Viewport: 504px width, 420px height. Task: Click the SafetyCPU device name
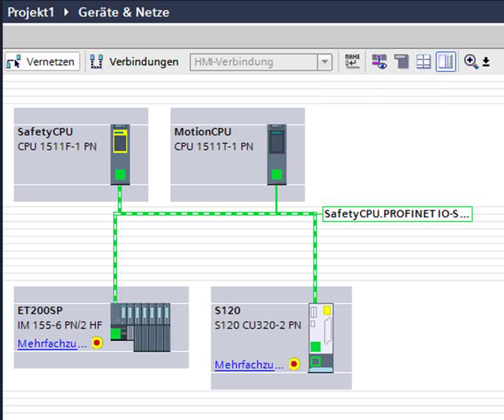click(x=45, y=131)
